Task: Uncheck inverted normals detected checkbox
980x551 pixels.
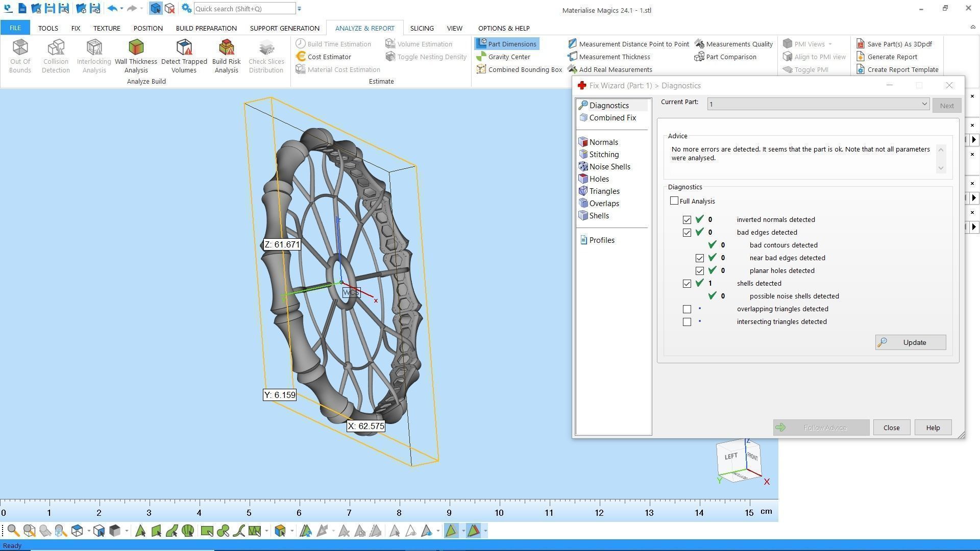Action: [x=687, y=220]
